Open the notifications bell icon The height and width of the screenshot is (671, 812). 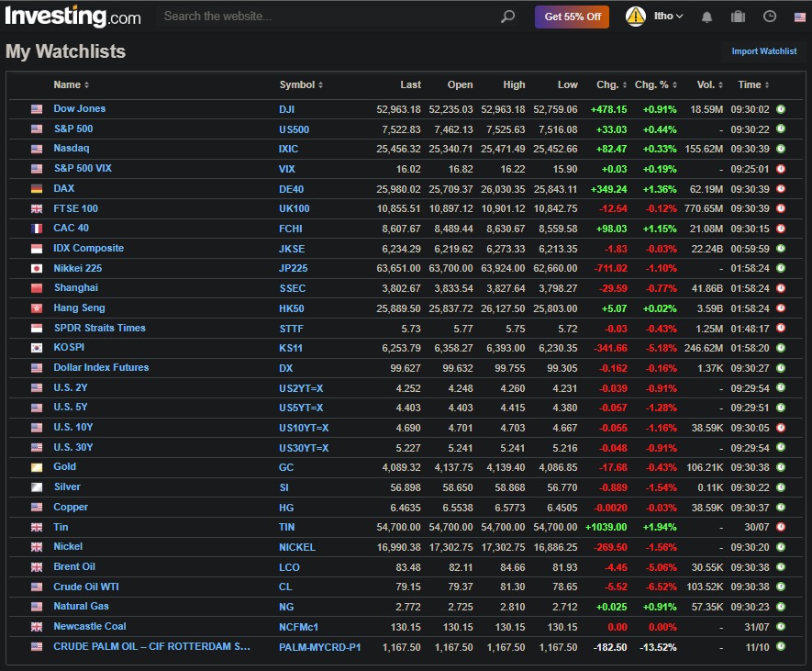coord(706,17)
